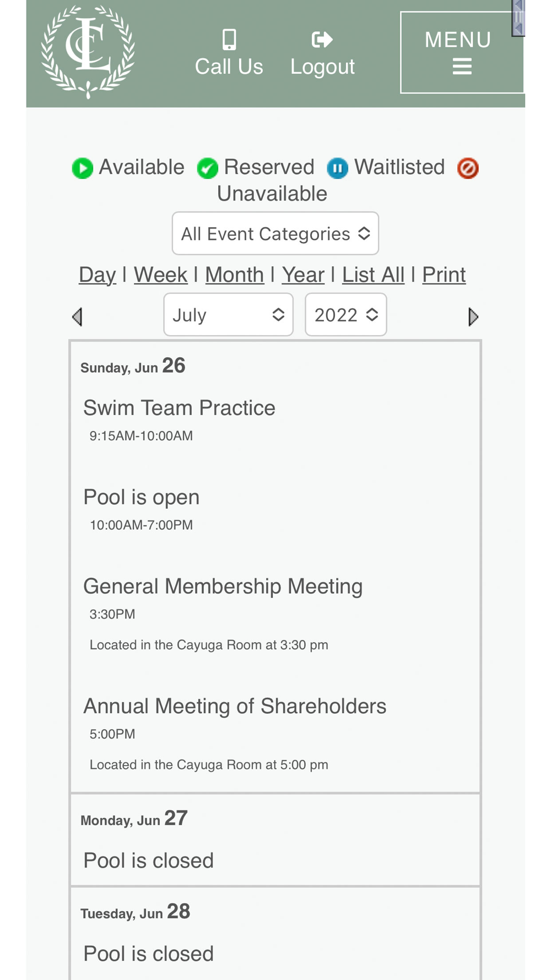Open the July month dropdown
The width and height of the screenshot is (551, 980).
pos(228,315)
